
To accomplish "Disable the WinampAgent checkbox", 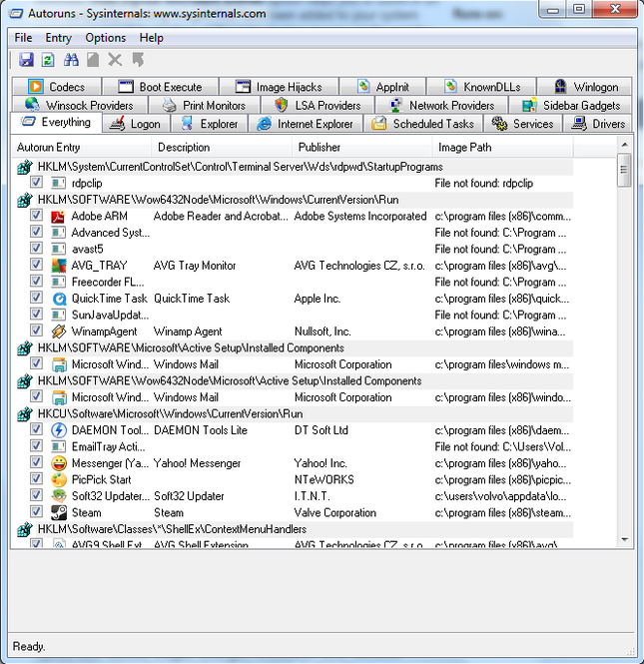I will coord(36,331).
